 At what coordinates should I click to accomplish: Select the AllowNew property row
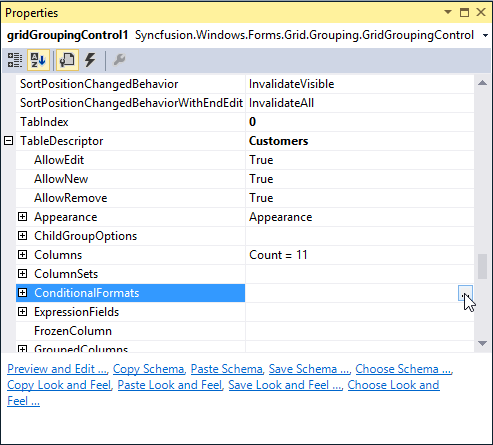pos(131,179)
